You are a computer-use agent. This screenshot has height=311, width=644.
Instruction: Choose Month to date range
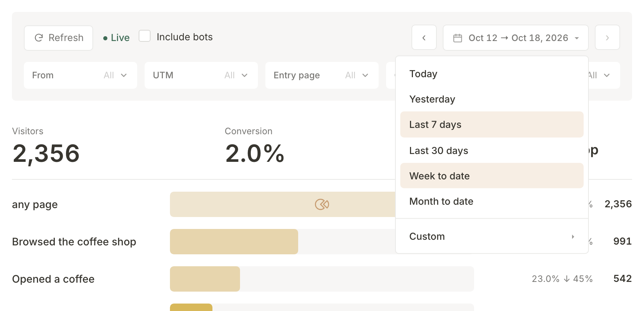492,201
